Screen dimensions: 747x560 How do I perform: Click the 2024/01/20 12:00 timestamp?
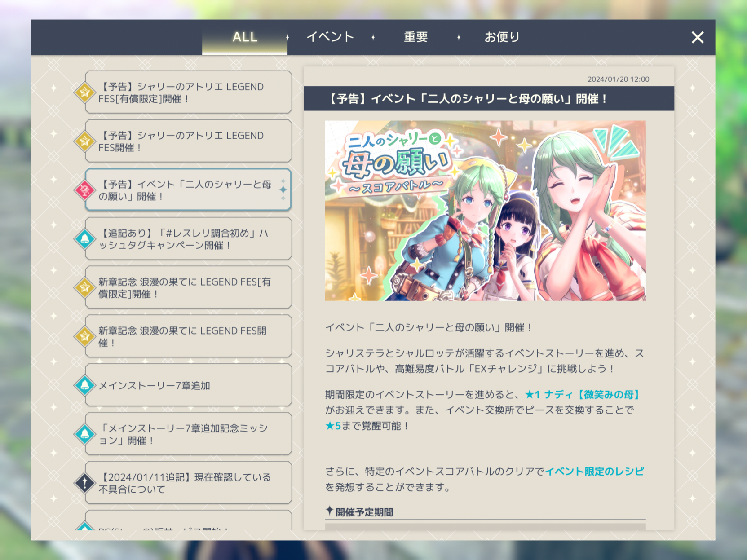pos(618,79)
